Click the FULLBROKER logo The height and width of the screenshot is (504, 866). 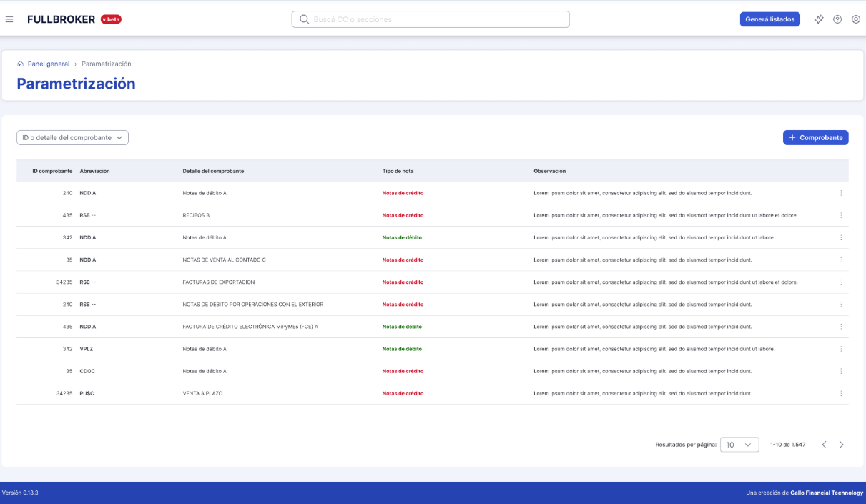click(x=61, y=19)
